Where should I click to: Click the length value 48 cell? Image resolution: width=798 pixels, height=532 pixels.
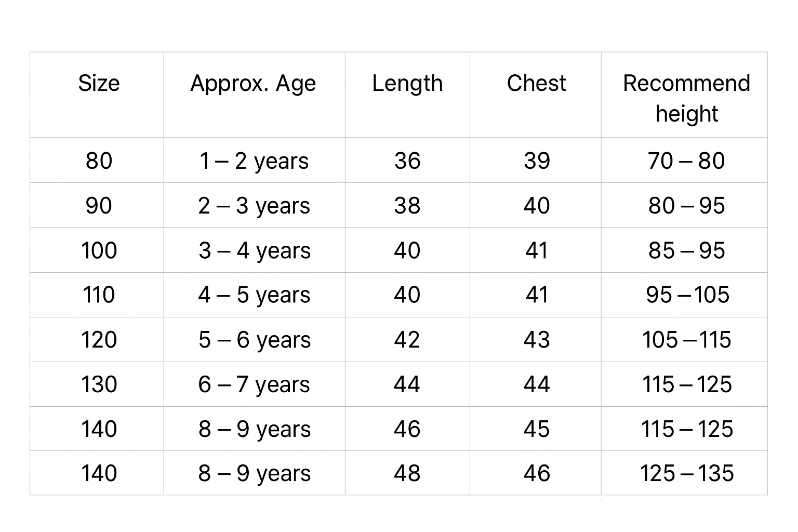pyautogui.click(x=407, y=473)
